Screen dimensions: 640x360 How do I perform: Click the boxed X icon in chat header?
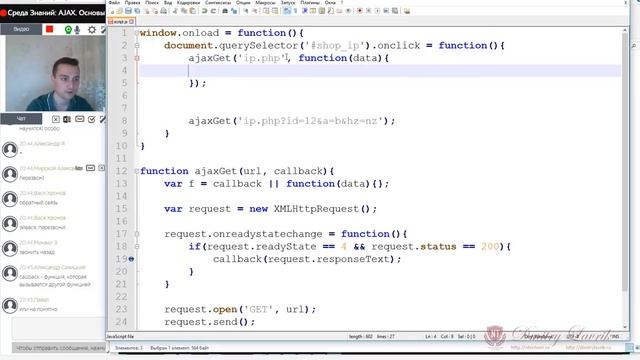click(56, 119)
